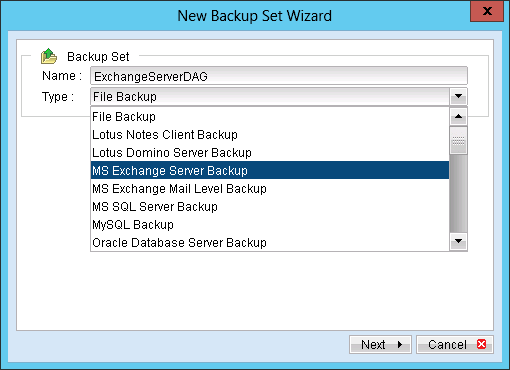Image resolution: width=510 pixels, height=370 pixels.
Task: Select Oracle Database Server Backup
Action: (x=270, y=243)
